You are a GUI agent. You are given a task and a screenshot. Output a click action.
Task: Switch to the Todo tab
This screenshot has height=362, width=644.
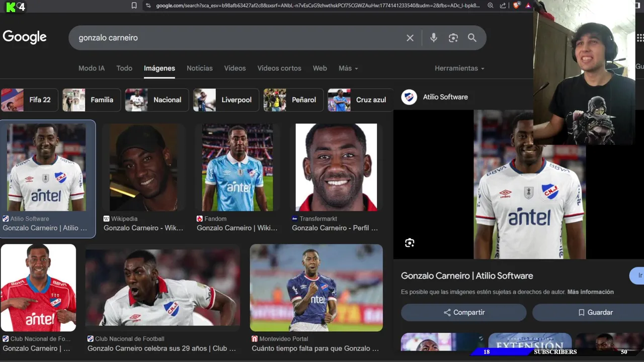pos(124,68)
